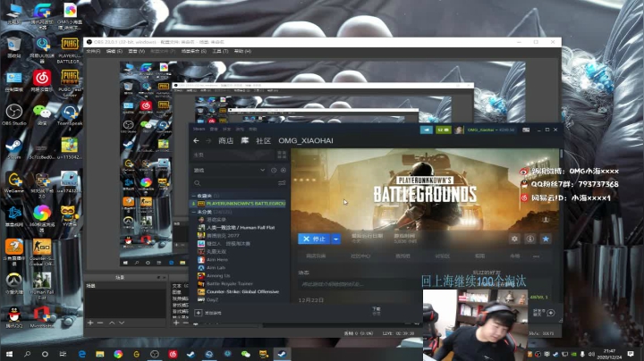
Task: Open the WeChat desktop icon
Action: click(41, 114)
